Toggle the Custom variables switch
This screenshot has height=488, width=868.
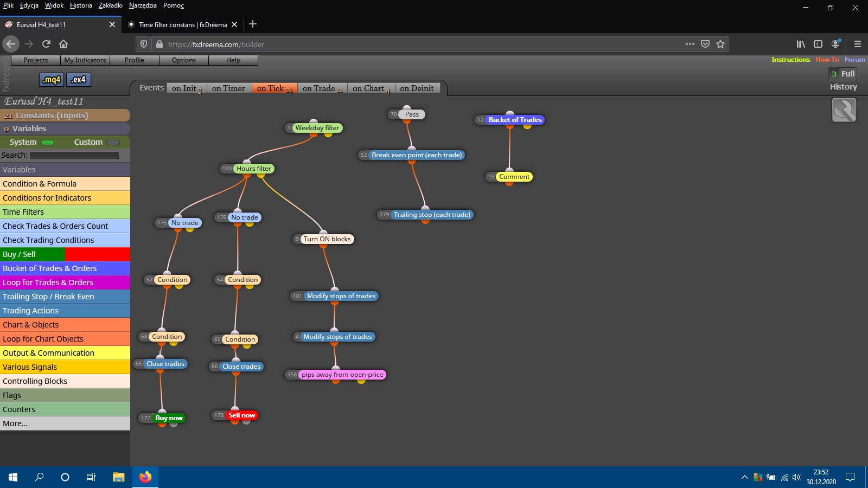(x=113, y=143)
